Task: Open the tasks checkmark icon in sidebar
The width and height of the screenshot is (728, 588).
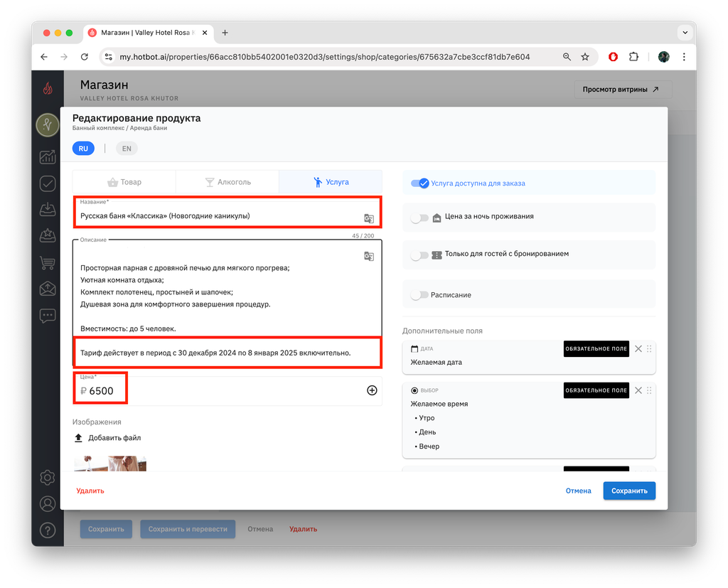Action: [x=48, y=183]
